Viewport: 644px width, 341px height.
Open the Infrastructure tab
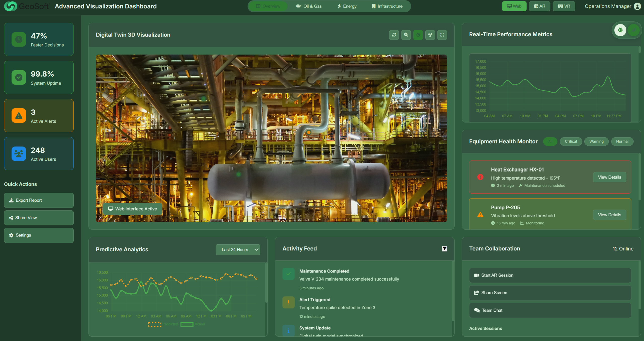[x=387, y=6]
